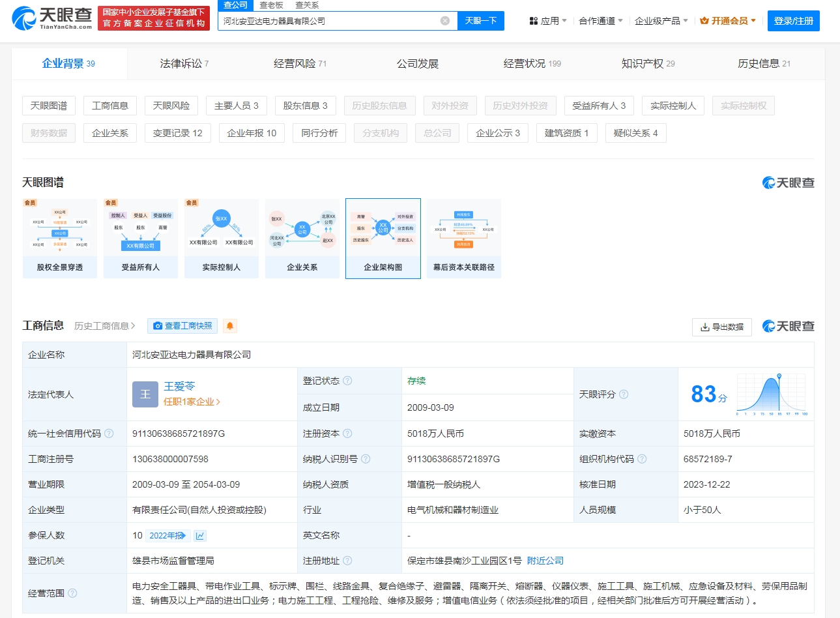Open the 幕后资本关联路径 graph thumbnail
The image size is (840, 618).
pos(464,239)
